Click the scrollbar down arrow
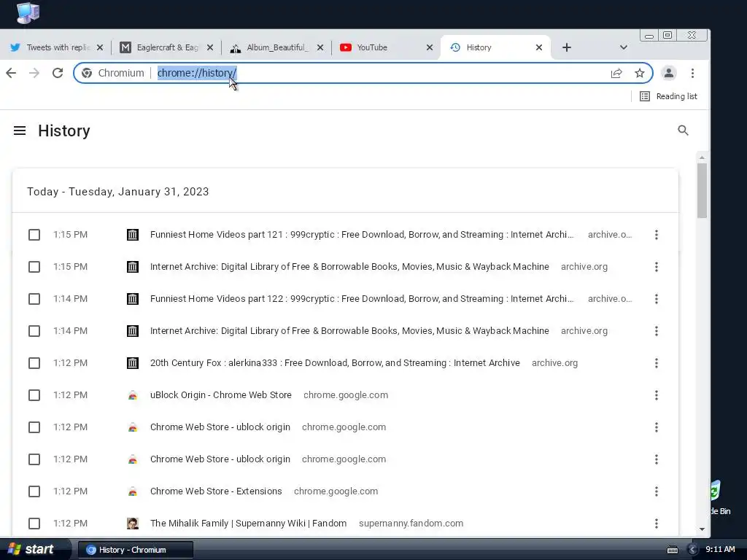The image size is (747, 560). pyautogui.click(x=702, y=529)
